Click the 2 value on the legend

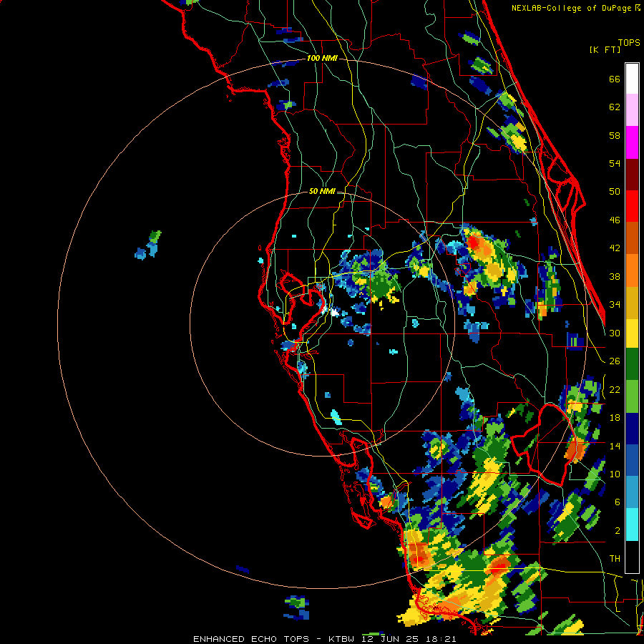618,530
